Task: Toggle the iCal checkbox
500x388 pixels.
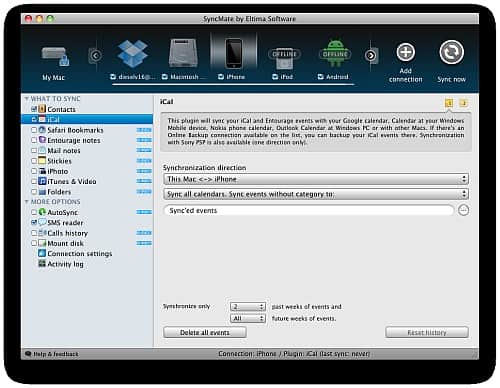Action: click(x=34, y=119)
